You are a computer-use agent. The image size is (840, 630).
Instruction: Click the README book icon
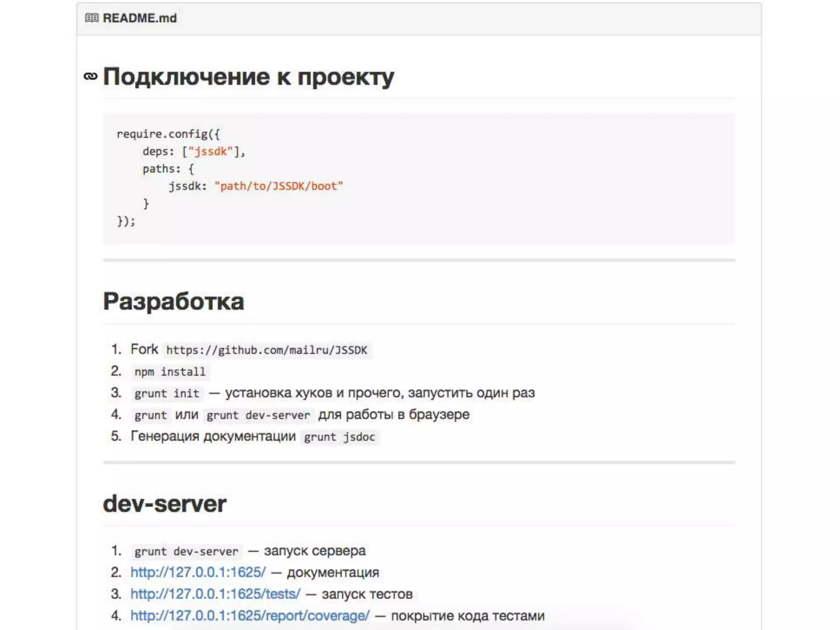91,18
